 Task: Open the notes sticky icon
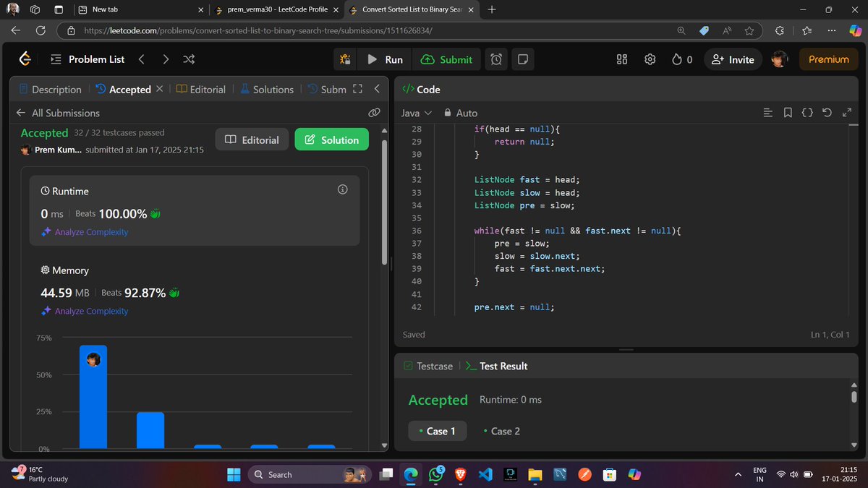coord(523,59)
